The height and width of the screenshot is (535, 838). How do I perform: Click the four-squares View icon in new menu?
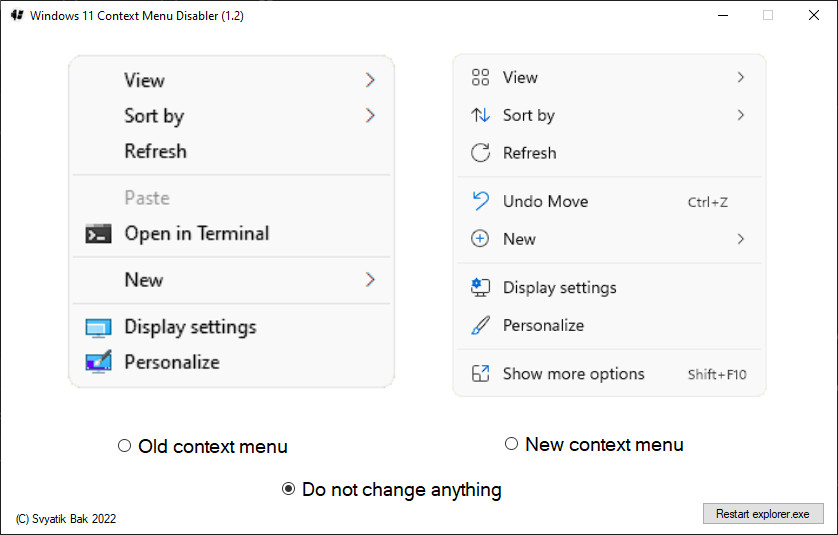point(480,77)
